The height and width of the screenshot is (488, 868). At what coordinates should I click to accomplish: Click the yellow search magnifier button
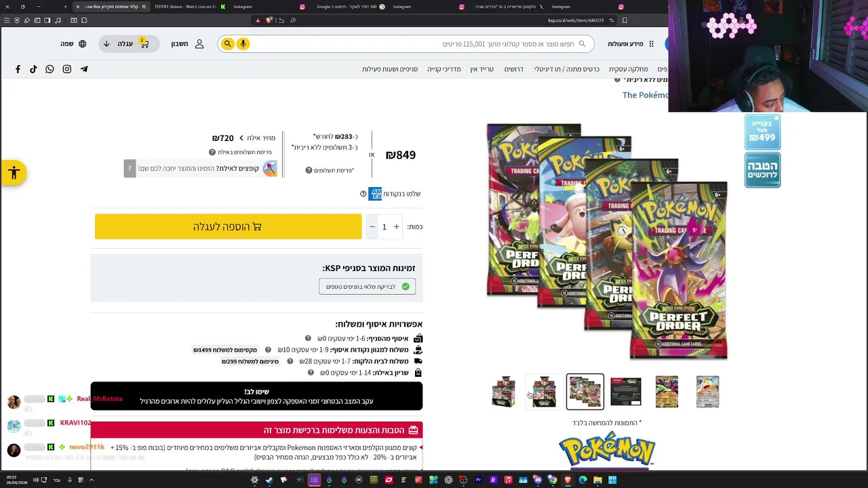pyautogui.click(x=228, y=44)
